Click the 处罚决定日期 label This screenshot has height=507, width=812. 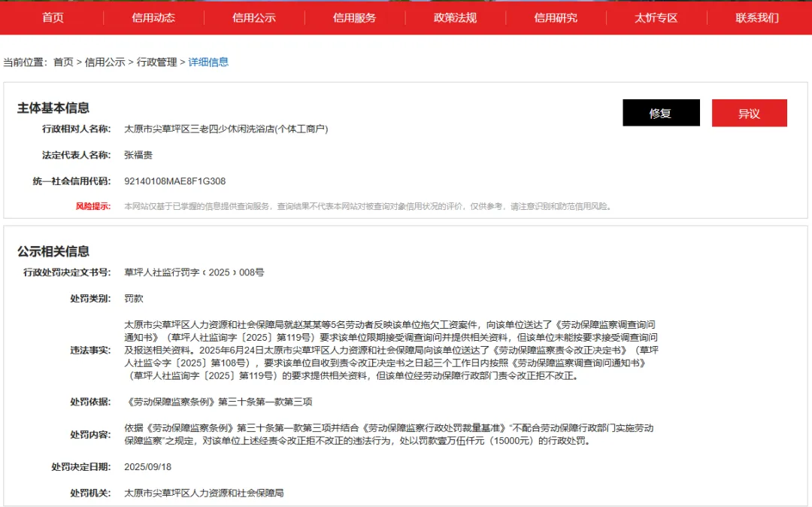point(80,467)
